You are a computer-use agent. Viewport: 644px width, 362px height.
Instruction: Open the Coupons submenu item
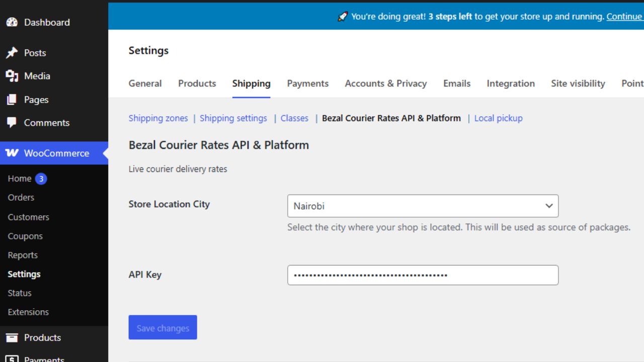(25, 236)
